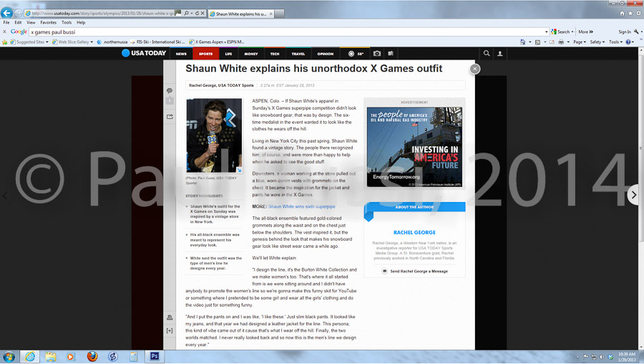Image resolution: width=644 pixels, height=364 pixels.
Task: Select the Shaun White browser tab
Action: point(241,14)
